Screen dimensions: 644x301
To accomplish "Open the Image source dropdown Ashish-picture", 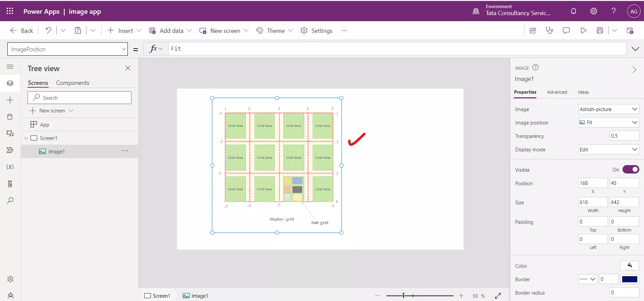I will (x=608, y=109).
